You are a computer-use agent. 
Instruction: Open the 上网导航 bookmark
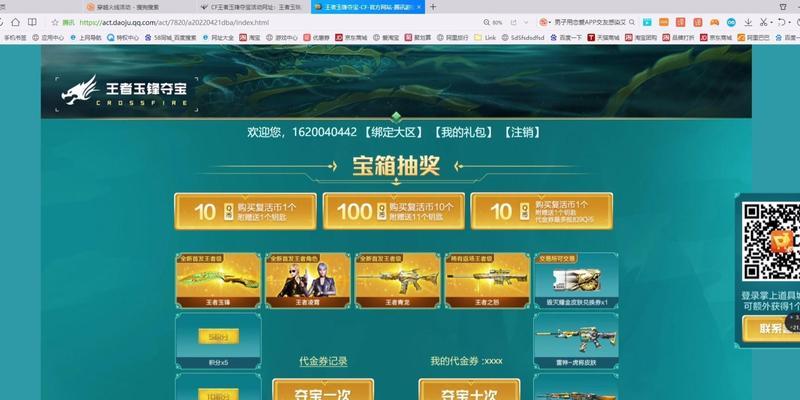pos(86,38)
